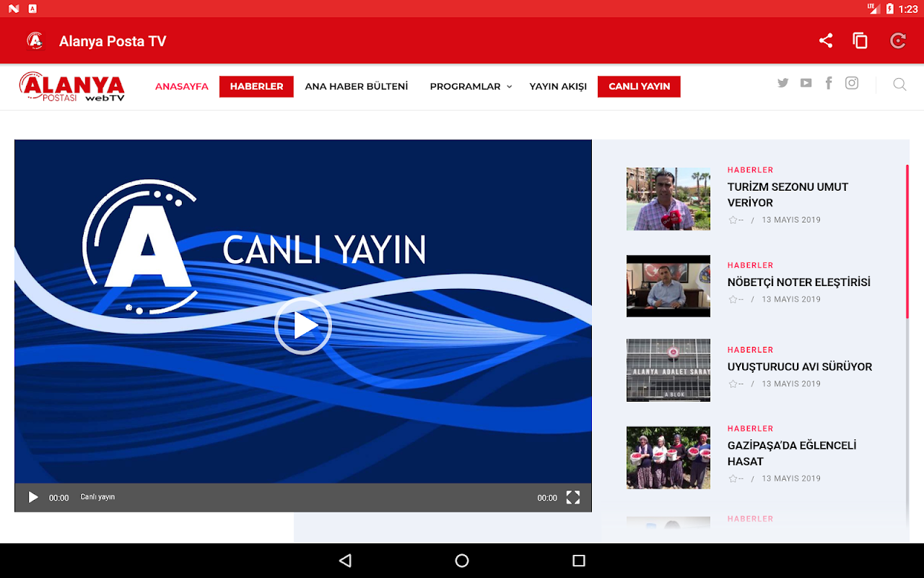
Task: Read the UYUŞTURUCU AVI SÜRÜYOR headline
Action: [800, 366]
